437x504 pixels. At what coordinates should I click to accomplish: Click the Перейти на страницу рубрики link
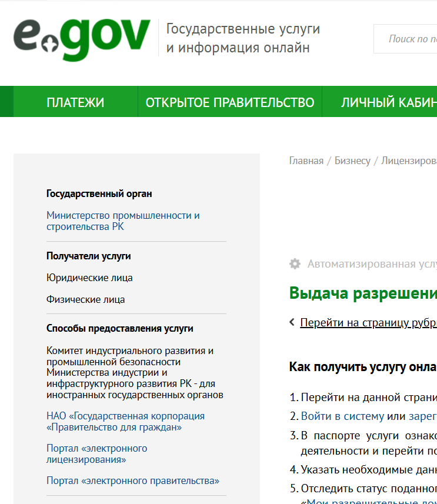tap(369, 322)
